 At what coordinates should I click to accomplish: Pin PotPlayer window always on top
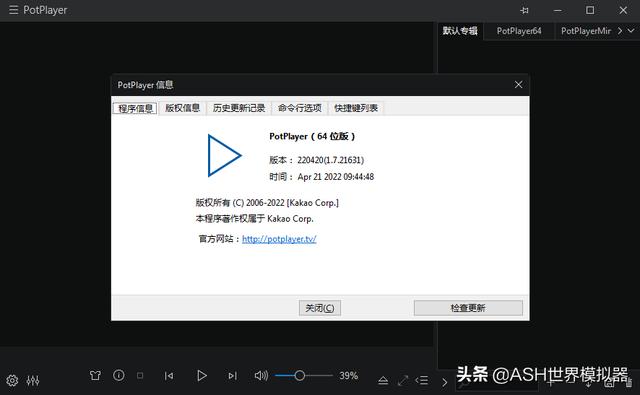[x=524, y=10]
